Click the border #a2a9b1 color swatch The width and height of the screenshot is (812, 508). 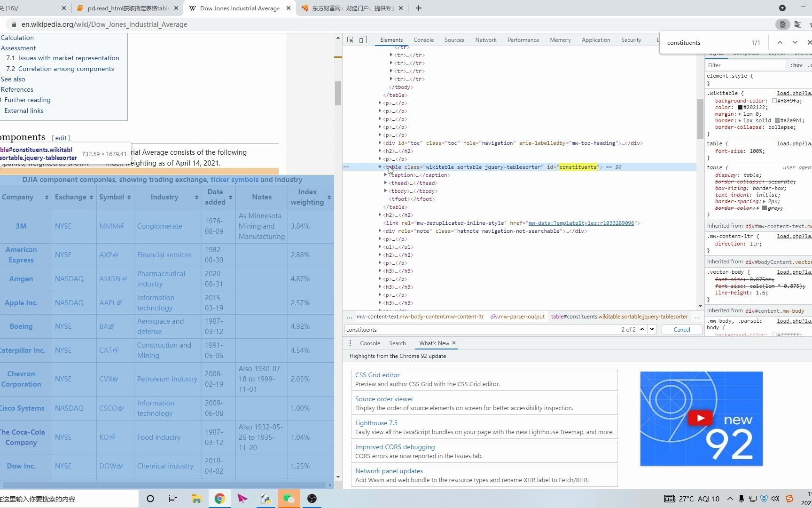(x=777, y=120)
